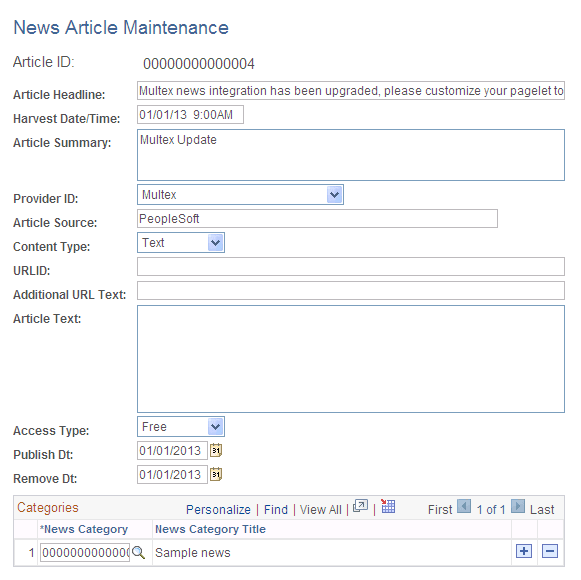
Task: Show previous row in Categories grid
Action: pyautogui.click(x=464, y=506)
